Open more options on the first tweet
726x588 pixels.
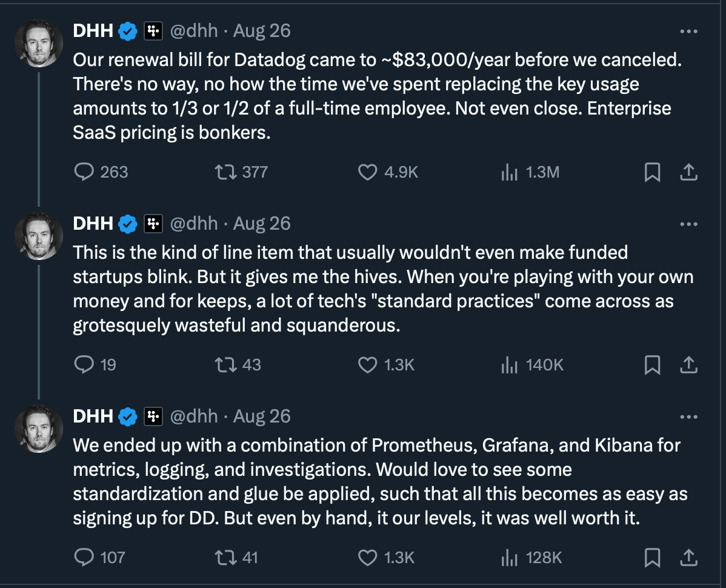pos(689,31)
